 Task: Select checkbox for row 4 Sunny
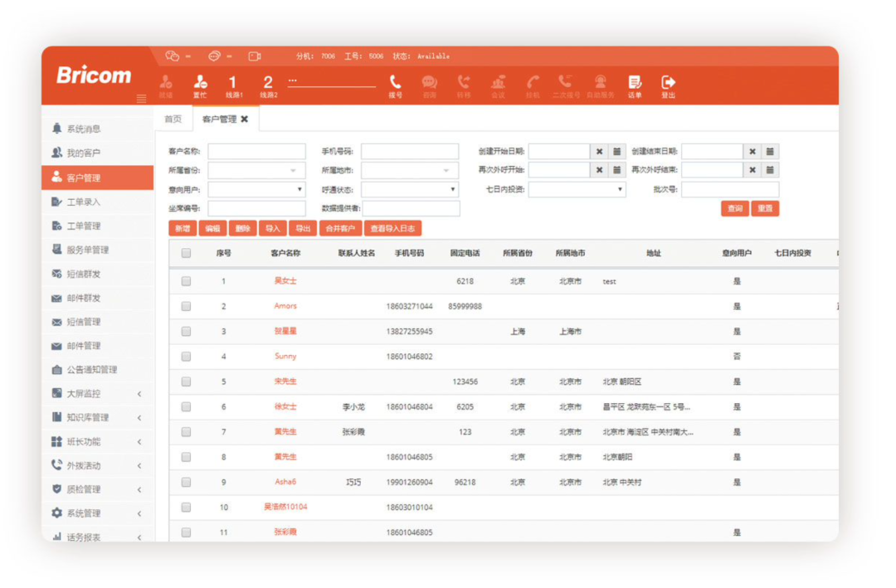(186, 357)
